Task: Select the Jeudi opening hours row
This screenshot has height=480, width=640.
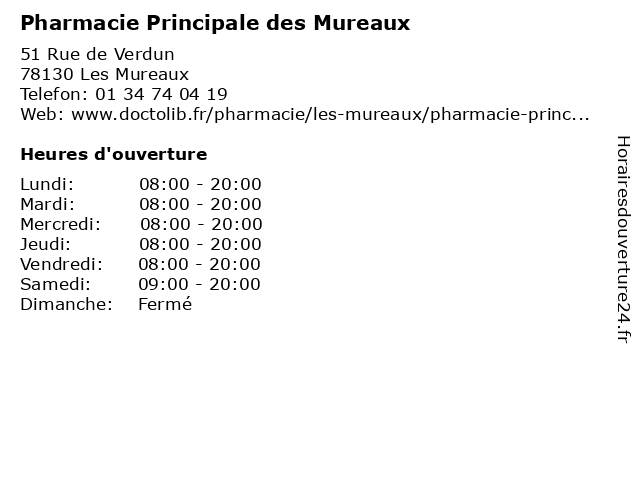Action: pos(141,244)
